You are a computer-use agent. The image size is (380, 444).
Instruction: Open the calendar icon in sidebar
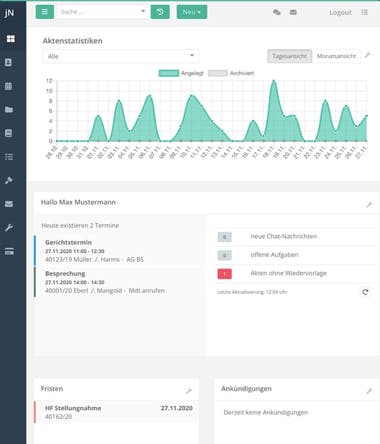[9, 86]
